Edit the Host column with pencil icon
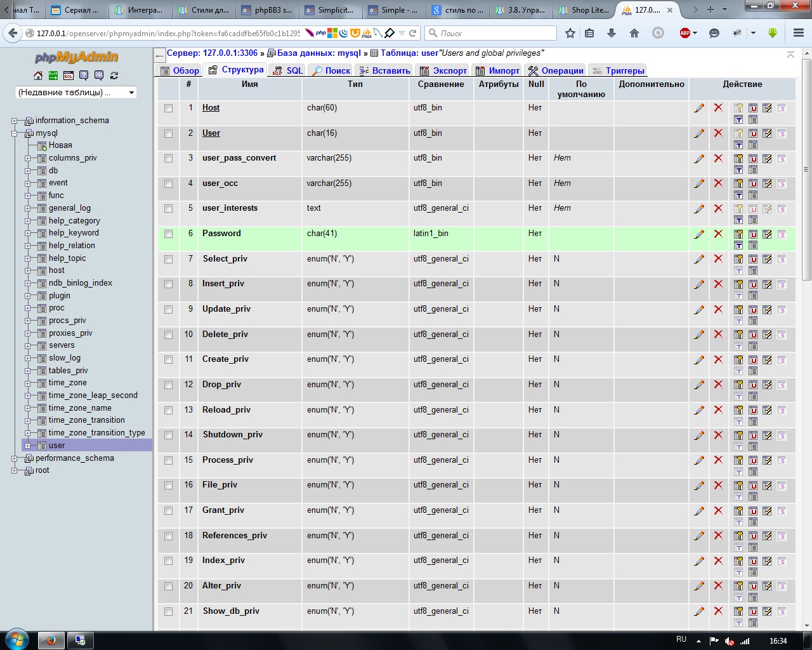 699,108
